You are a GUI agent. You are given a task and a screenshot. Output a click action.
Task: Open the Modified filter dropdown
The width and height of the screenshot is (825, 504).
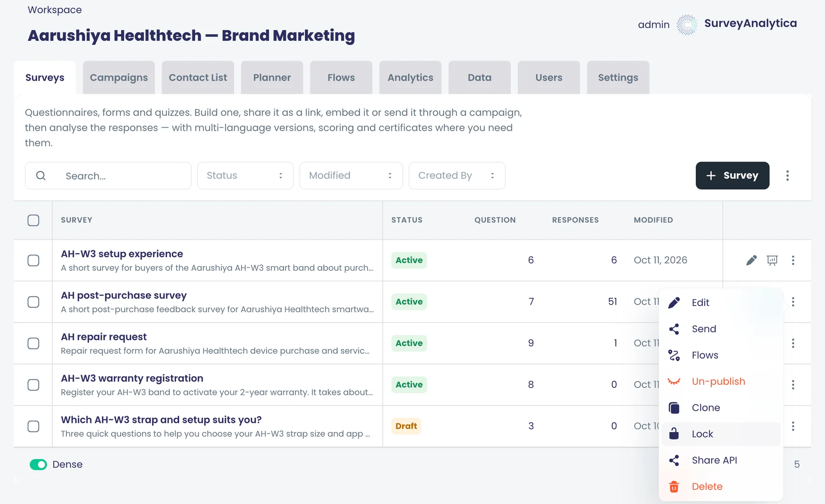click(x=351, y=175)
